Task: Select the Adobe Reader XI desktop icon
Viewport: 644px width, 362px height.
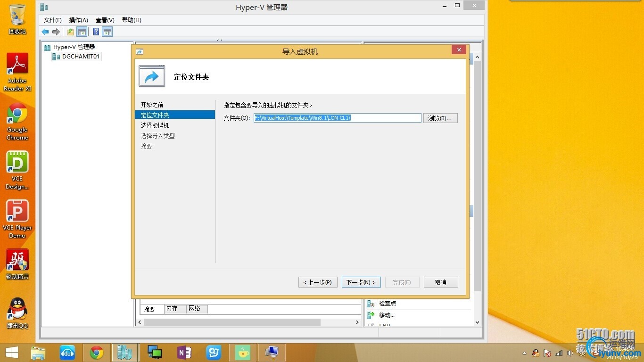Action: click(17, 72)
